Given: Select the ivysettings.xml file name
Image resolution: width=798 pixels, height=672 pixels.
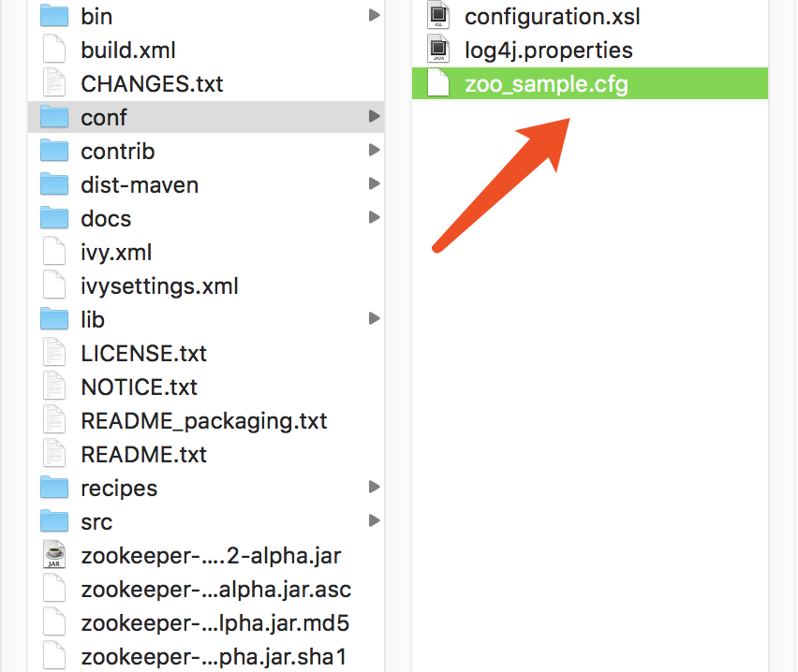Looking at the screenshot, I should pos(159,285).
